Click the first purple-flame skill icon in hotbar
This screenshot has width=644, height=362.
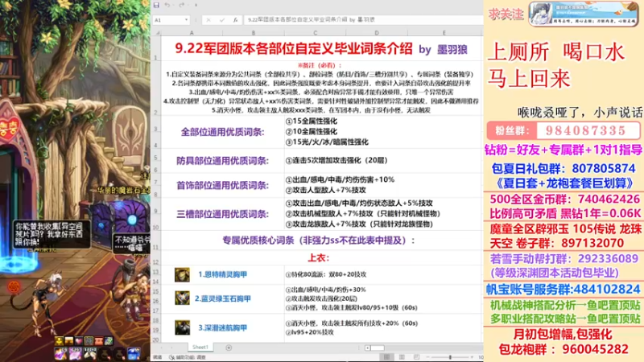pyautogui.click(x=61, y=353)
